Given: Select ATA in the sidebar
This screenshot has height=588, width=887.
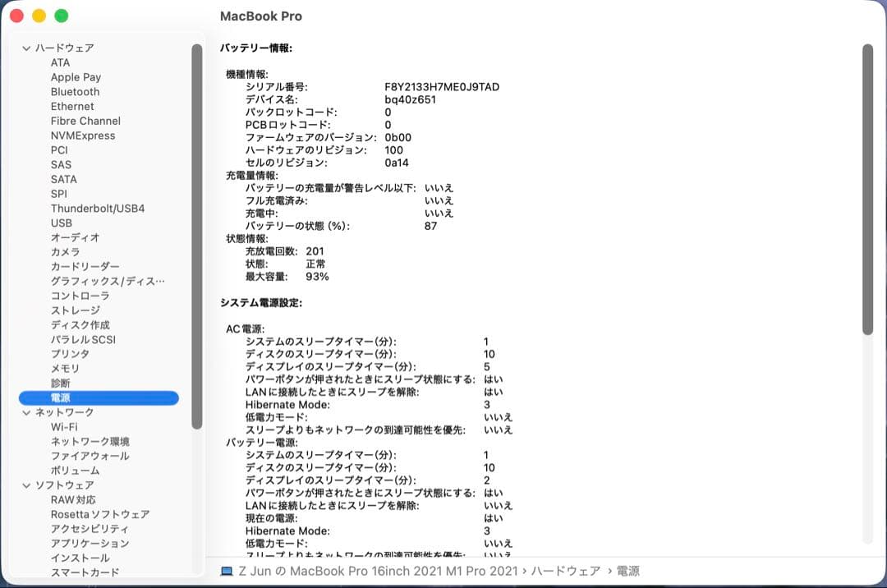Looking at the screenshot, I should tap(61, 62).
